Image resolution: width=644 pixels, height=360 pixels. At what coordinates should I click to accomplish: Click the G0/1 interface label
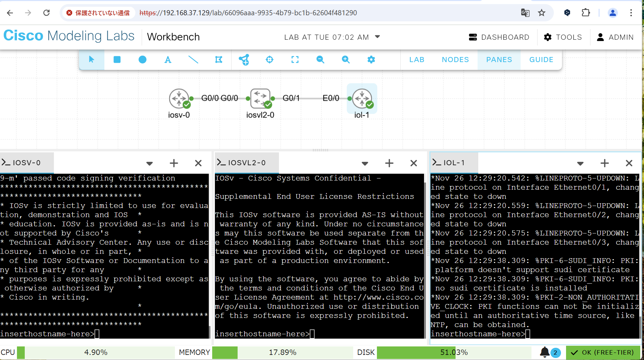pos(291,98)
